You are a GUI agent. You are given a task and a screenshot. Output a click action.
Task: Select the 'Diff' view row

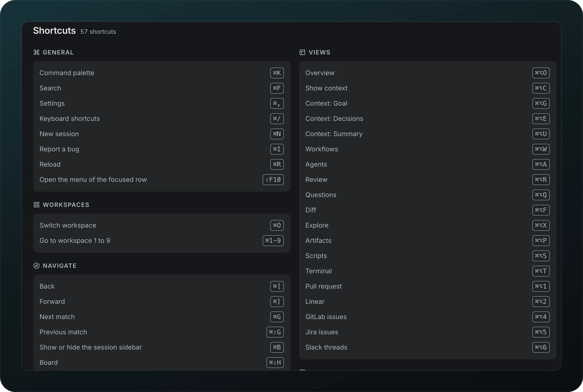tap(427, 210)
